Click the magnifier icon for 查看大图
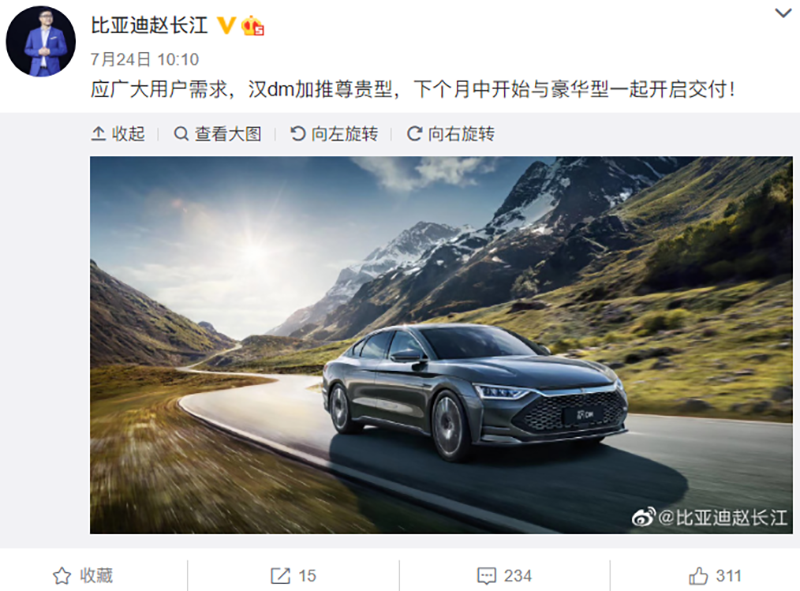 tap(181, 134)
